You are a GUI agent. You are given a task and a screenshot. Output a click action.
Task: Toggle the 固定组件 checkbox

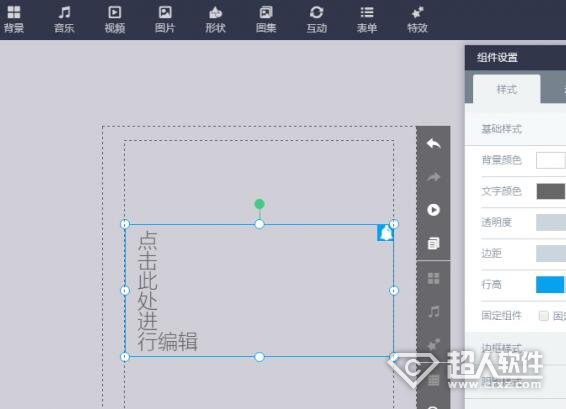[544, 316]
